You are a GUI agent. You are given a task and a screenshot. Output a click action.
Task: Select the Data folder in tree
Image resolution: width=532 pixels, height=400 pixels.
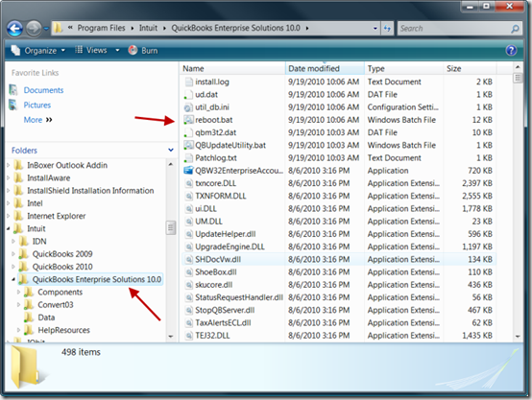pyautogui.click(x=46, y=318)
